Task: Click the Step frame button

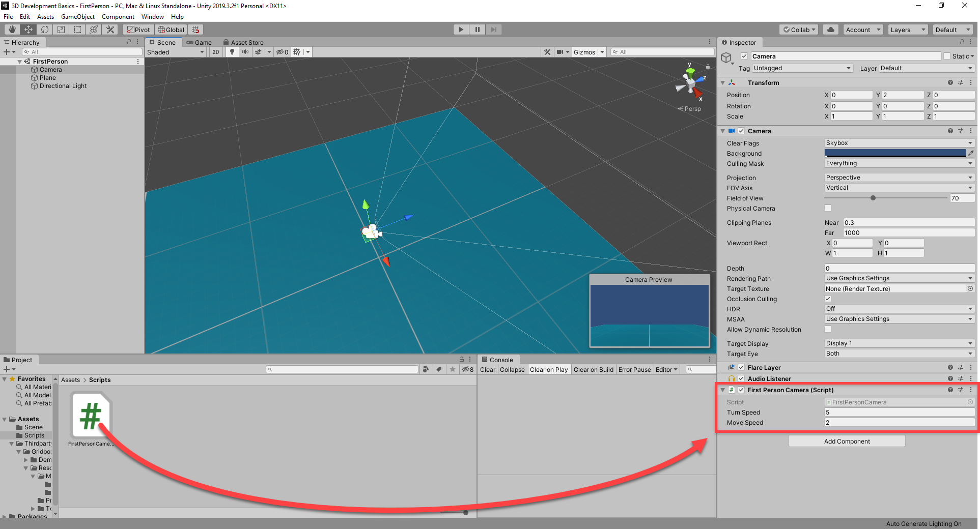Action: pos(494,30)
